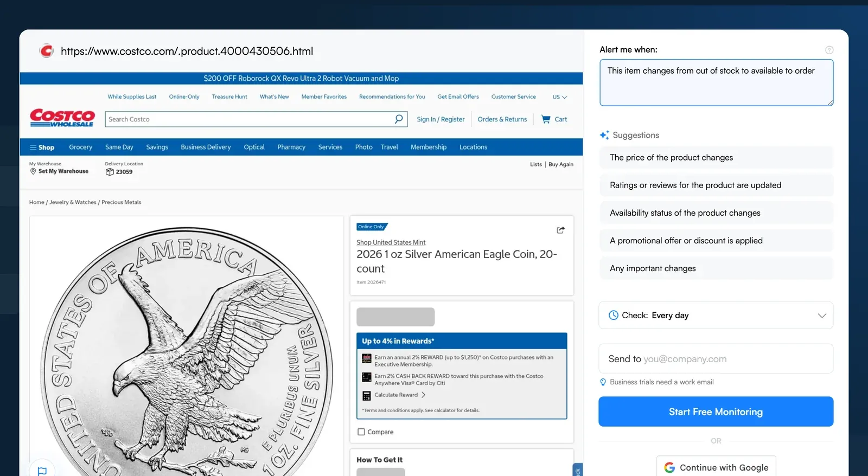Click the help icon beside Alert me when
The image size is (868, 476).
[829, 50]
